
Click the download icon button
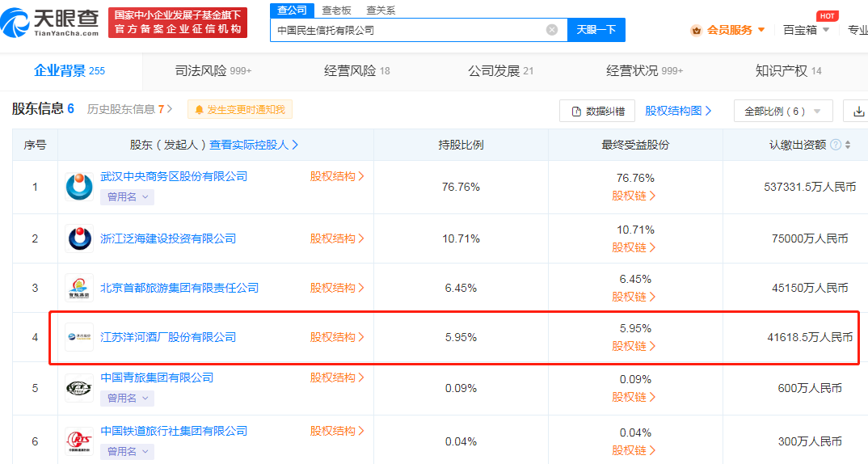(x=857, y=111)
